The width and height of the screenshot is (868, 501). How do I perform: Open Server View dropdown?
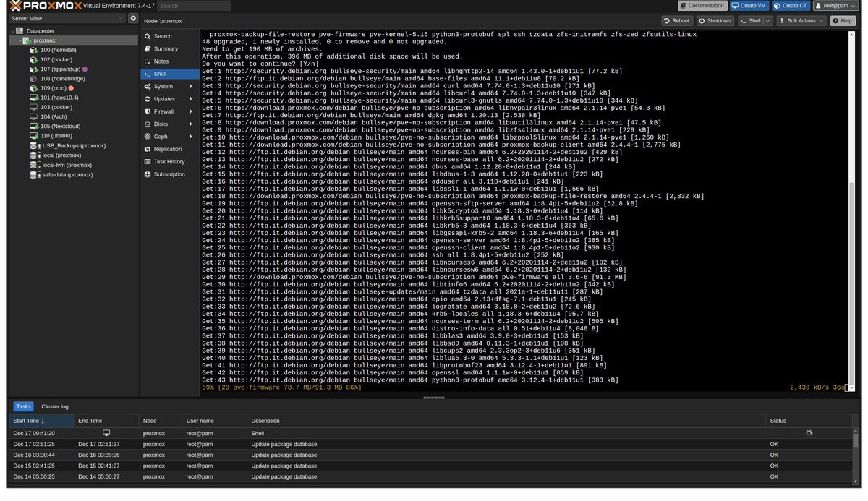tap(67, 17)
